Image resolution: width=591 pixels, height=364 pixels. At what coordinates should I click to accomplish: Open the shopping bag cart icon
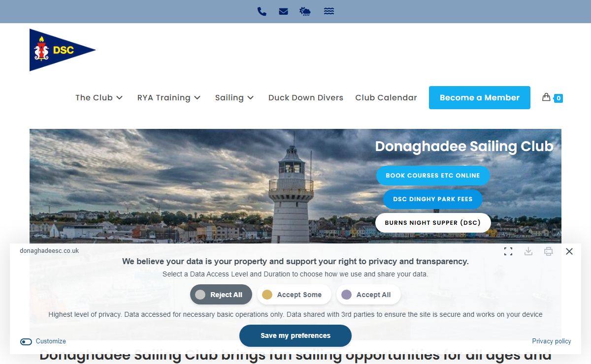coord(546,97)
